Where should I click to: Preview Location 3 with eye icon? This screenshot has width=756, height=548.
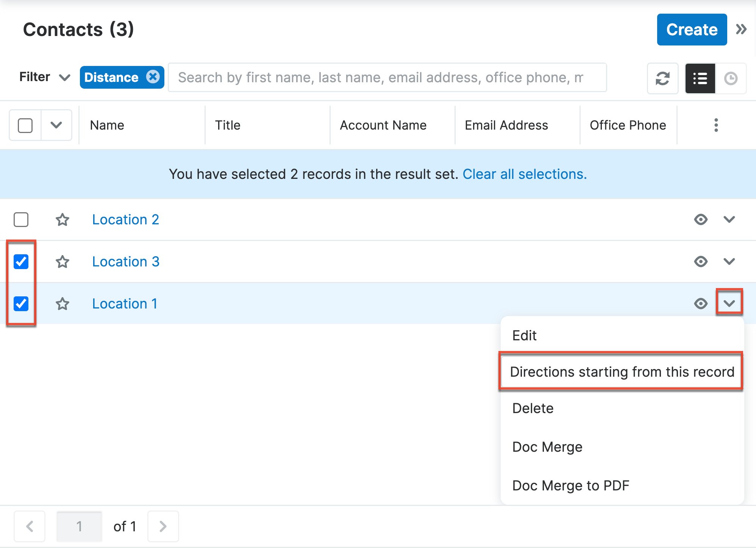click(x=701, y=261)
